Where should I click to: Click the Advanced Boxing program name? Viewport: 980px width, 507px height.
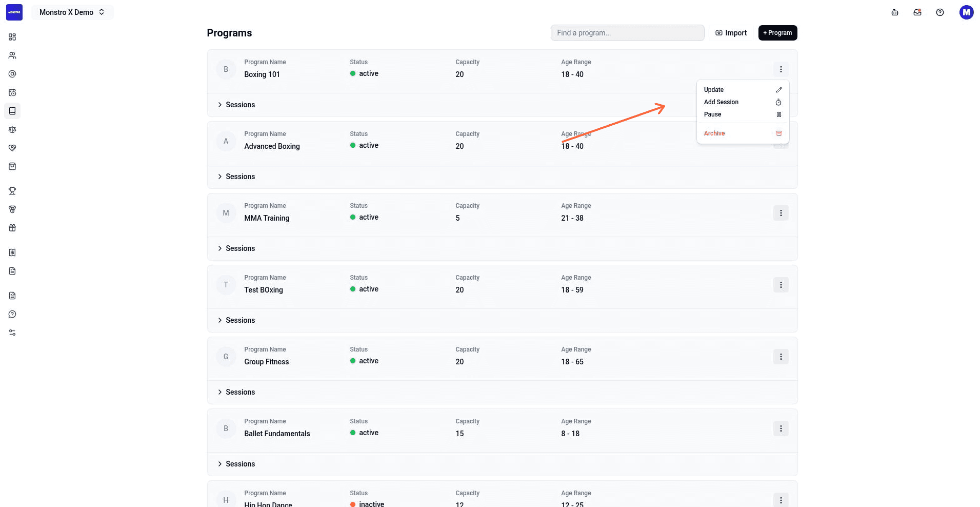pyautogui.click(x=272, y=146)
